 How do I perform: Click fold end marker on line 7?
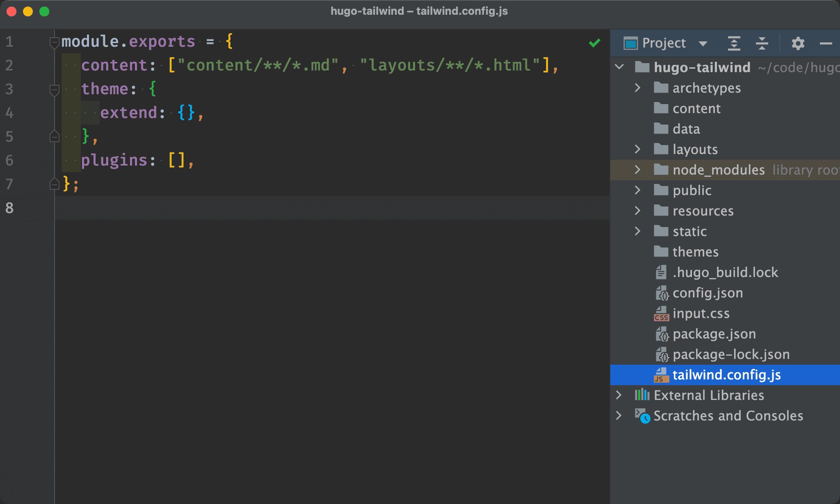click(x=54, y=184)
